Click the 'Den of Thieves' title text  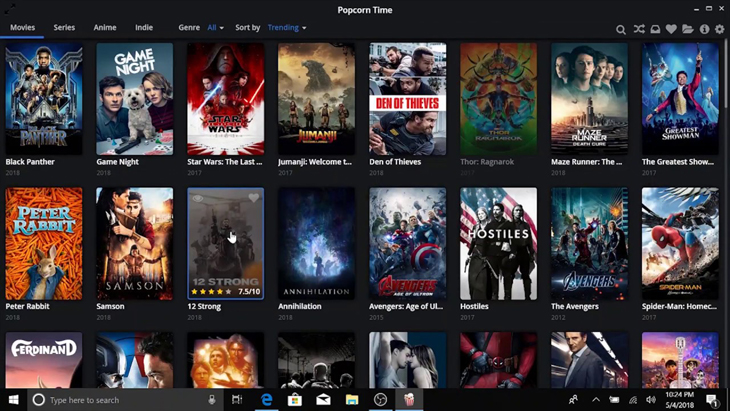(x=395, y=162)
